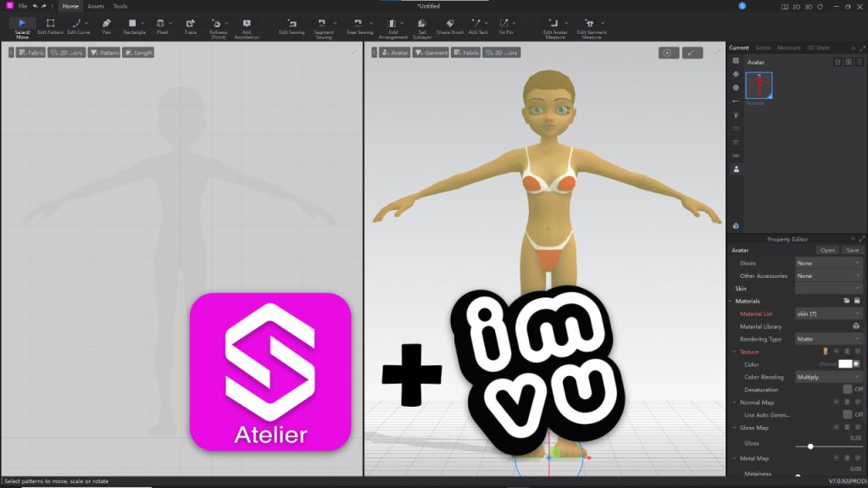Activate the Shape Brush tool
868x488 pixels.
click(x=448, y=24)
